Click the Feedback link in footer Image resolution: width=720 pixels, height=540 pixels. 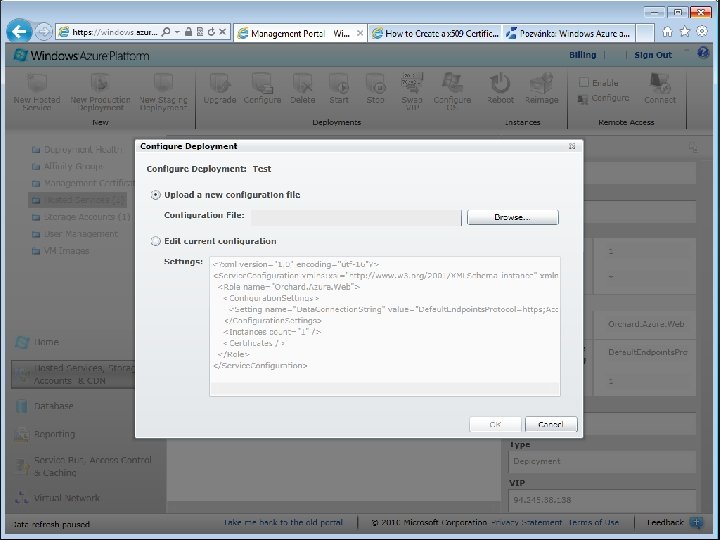pos(665,523)
